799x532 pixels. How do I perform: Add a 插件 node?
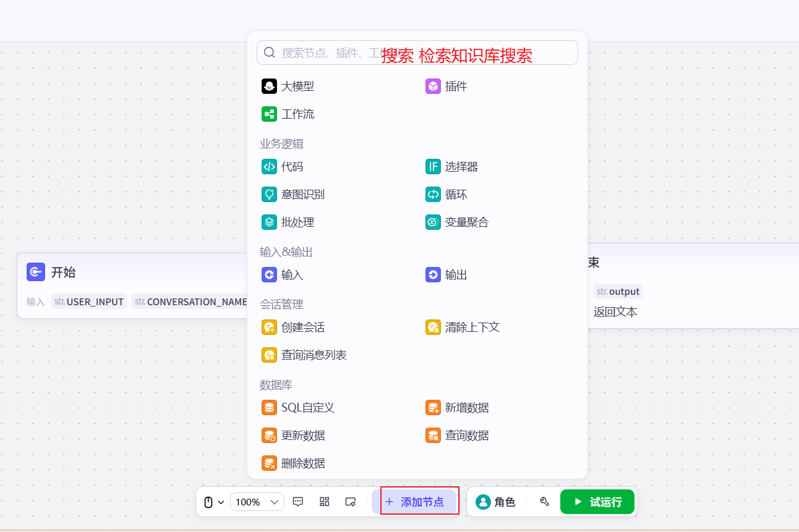tap(446, 87)
